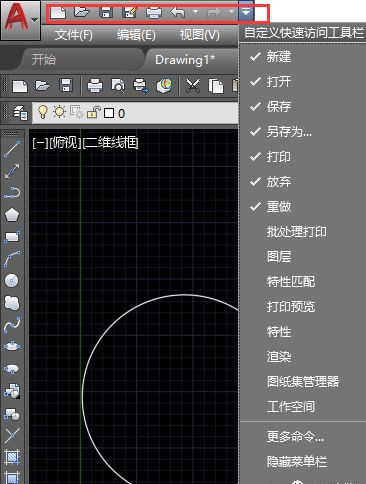The image size is (366, 484).
Task: Toggle layer 0 viewport freeze icon
Action: coord(77,112)
